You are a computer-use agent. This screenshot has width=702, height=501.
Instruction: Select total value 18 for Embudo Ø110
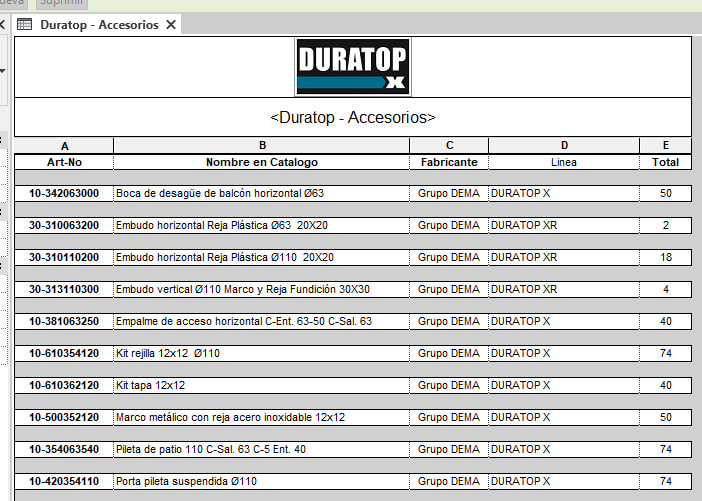[665, 258]
